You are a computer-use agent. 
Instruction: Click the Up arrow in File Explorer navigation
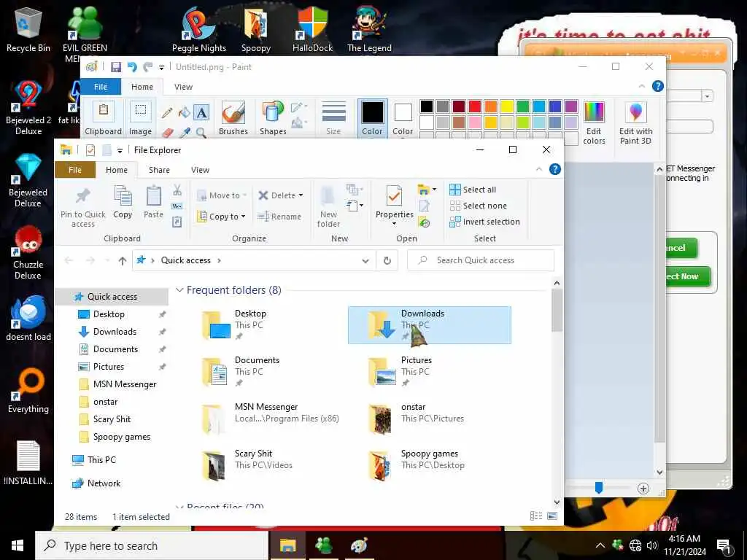(x=123, y=260)
